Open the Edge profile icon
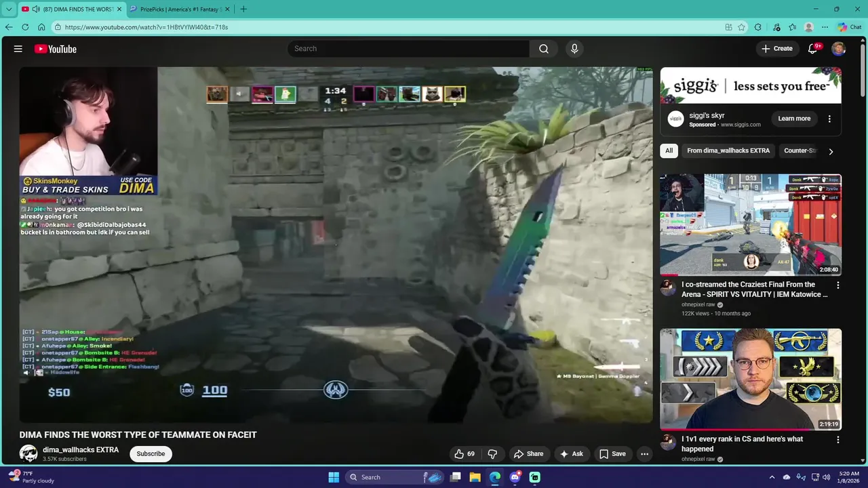 point(808,27)
